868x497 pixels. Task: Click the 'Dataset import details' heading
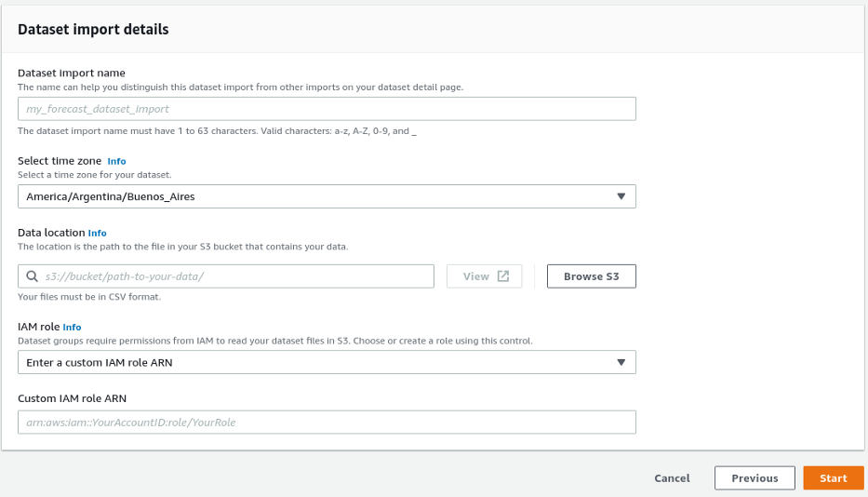coord(93,30)
